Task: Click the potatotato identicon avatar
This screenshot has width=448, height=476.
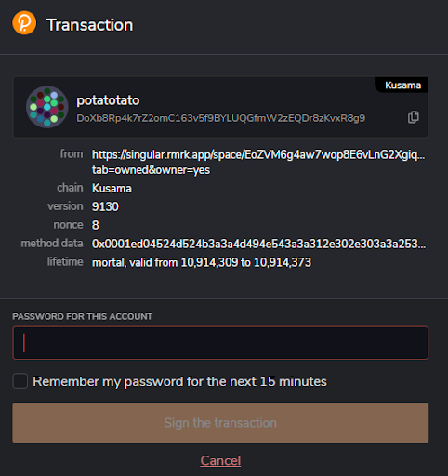Action: click(47, 107)
